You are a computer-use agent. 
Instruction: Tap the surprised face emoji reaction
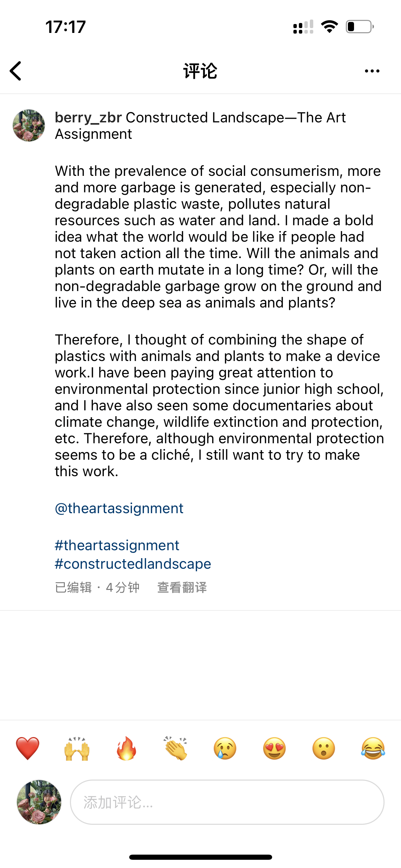[x=324, y=748]
